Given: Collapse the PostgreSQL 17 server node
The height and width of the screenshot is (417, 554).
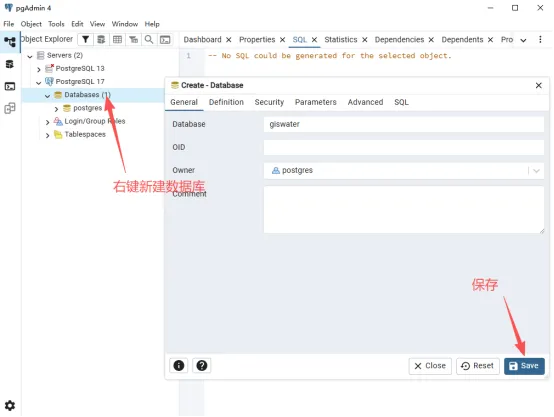Looking at the screenshot, I should [x=39, y=83].
